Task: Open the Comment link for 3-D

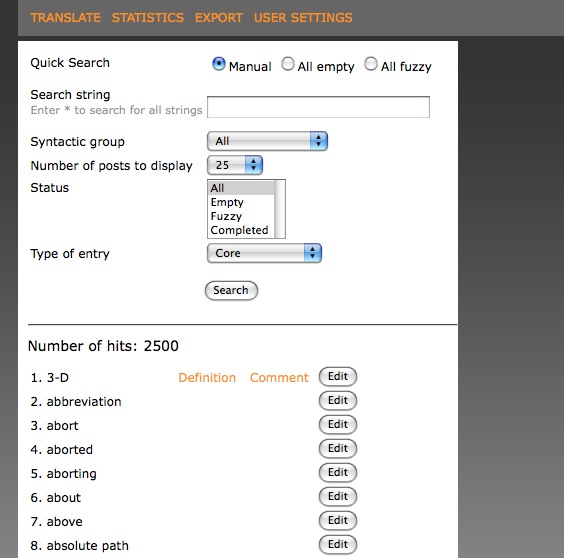Action: tap(279, 378)
